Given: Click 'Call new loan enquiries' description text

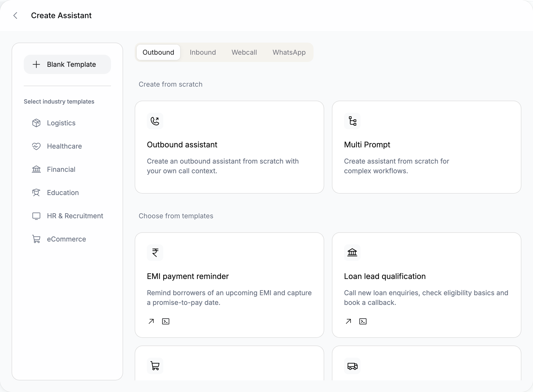Looking at the screenshot, I should point(426,298).
